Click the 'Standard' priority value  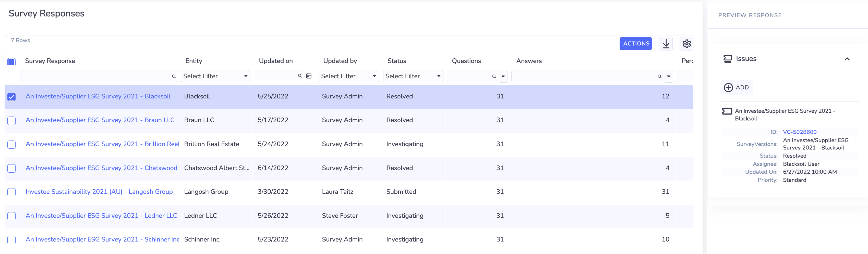[x=794, y=180]
